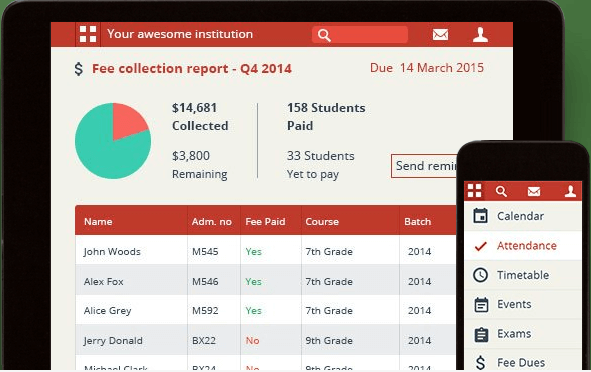Click the Yes value for Alex Fox
Image resolution: width=591 pixels, height=372 pixels.
(253, 282)
